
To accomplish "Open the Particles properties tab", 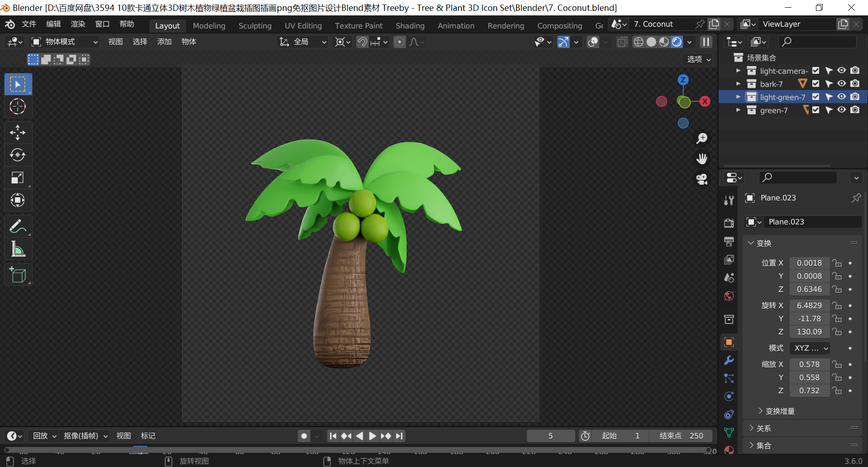I will (x=729, y=378).
